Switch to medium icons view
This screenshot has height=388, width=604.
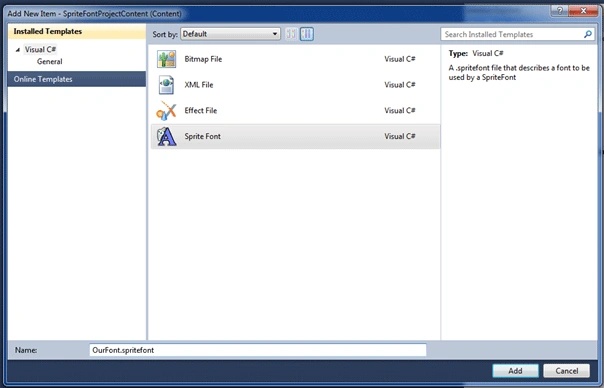[x=307, y=34]
